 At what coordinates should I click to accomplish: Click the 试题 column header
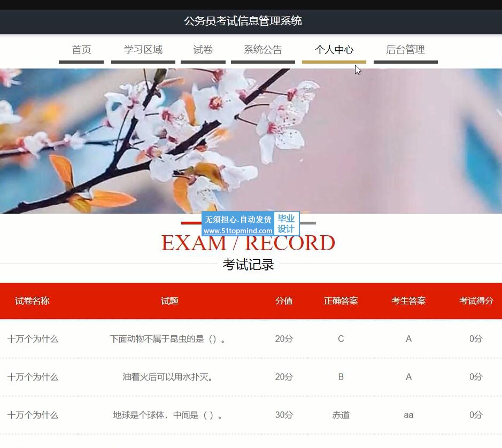(x=169, y=300)
